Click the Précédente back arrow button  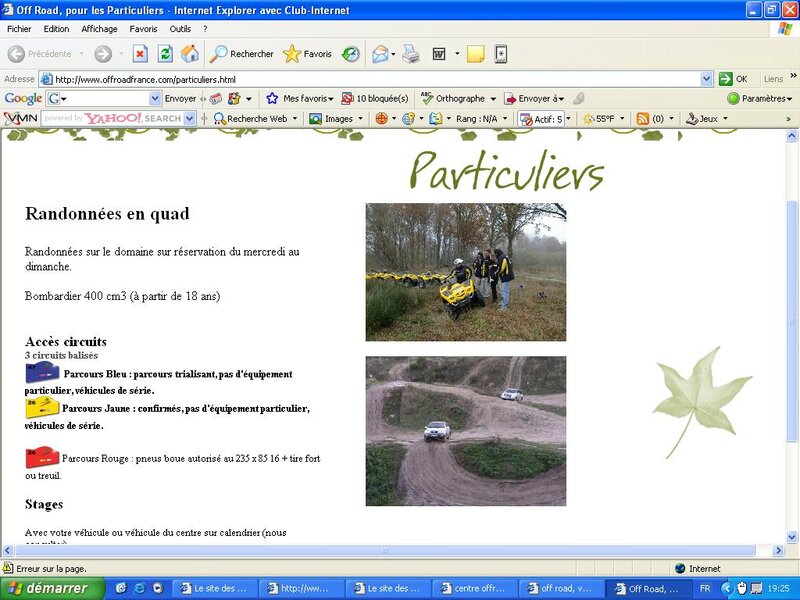40,54
